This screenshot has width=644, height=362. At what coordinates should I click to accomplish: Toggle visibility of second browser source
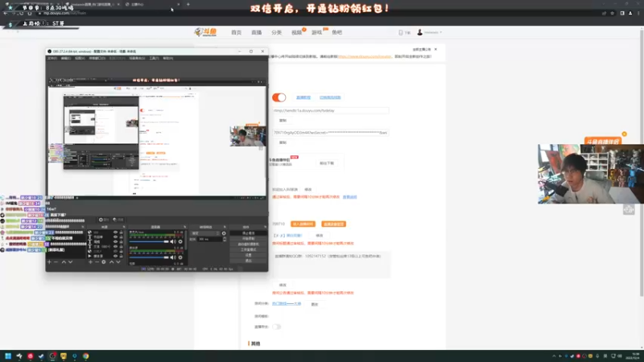pos(115,251)
